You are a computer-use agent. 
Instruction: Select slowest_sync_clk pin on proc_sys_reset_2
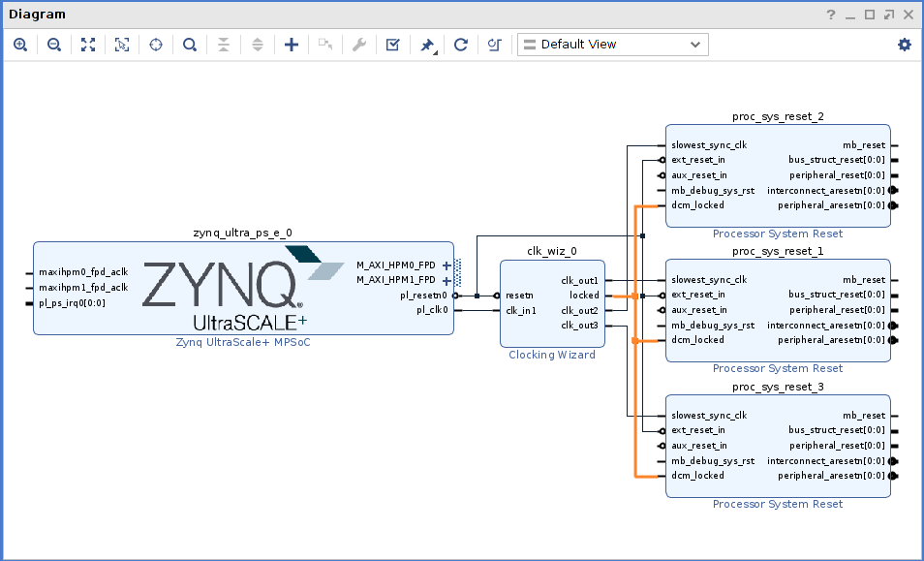(709, 145)
